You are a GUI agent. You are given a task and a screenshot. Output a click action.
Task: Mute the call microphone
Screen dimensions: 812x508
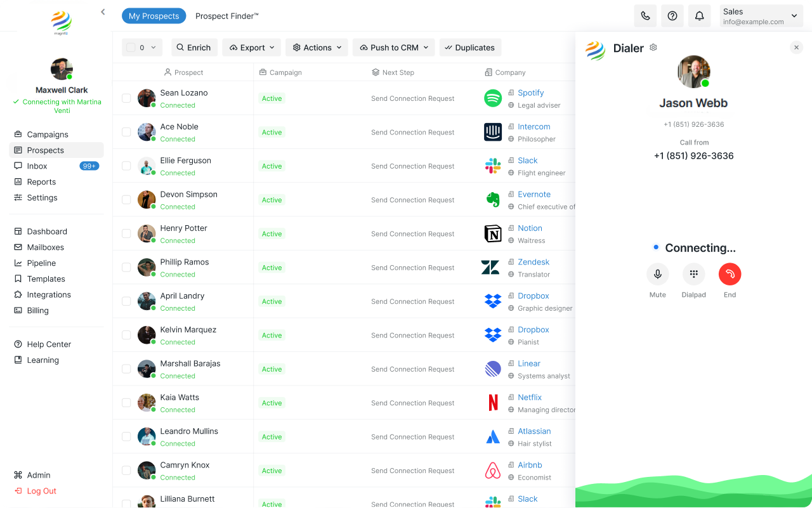658,274
